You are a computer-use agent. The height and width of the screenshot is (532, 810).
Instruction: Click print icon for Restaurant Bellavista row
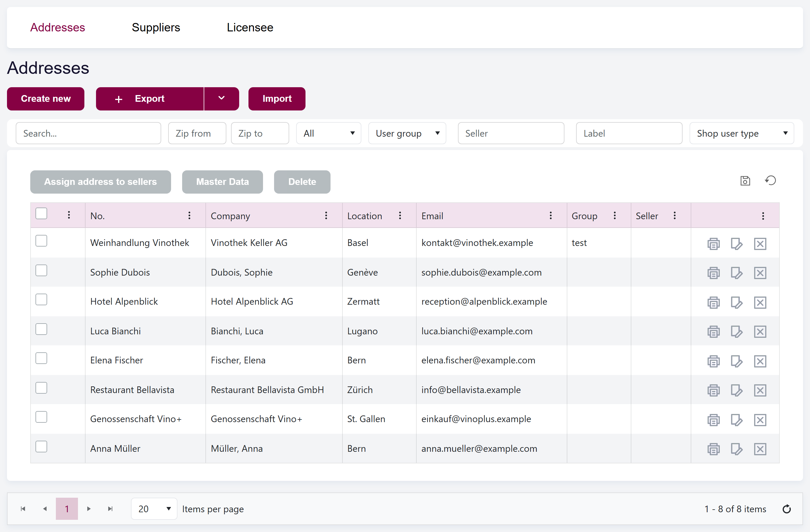713,390
